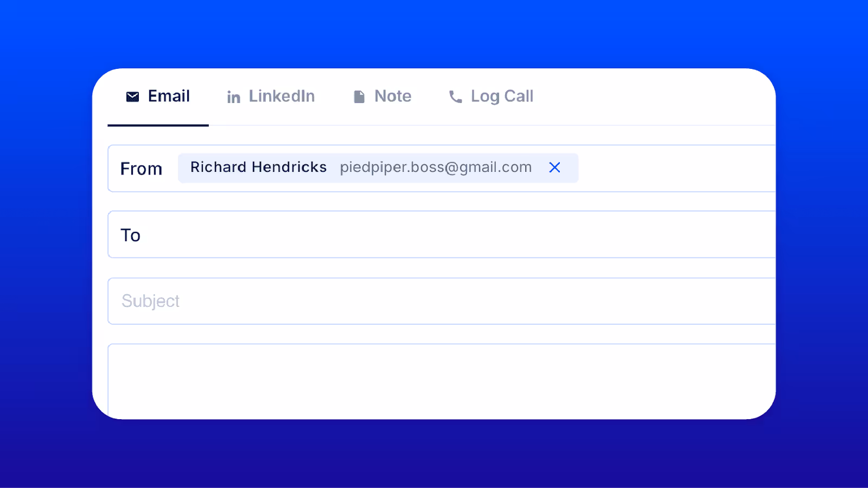Viewport: 868px width, 488px height.
Task: Click inside the message body text area
Action: 442,381
